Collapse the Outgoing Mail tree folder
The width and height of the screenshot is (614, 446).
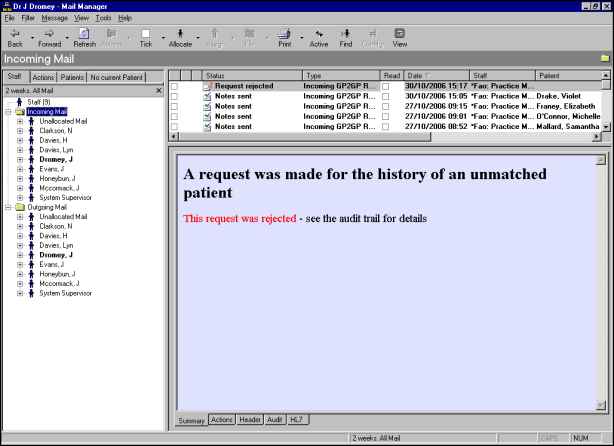pos(8,207)
